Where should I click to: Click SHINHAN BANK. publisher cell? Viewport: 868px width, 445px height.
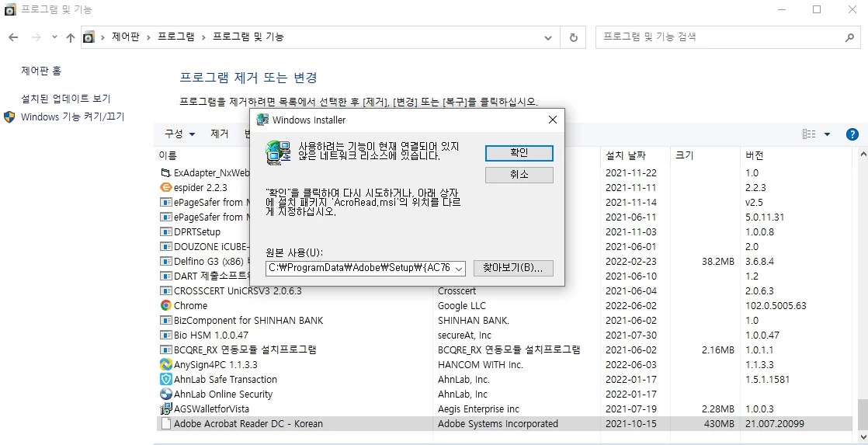click(x=474, y=321)
